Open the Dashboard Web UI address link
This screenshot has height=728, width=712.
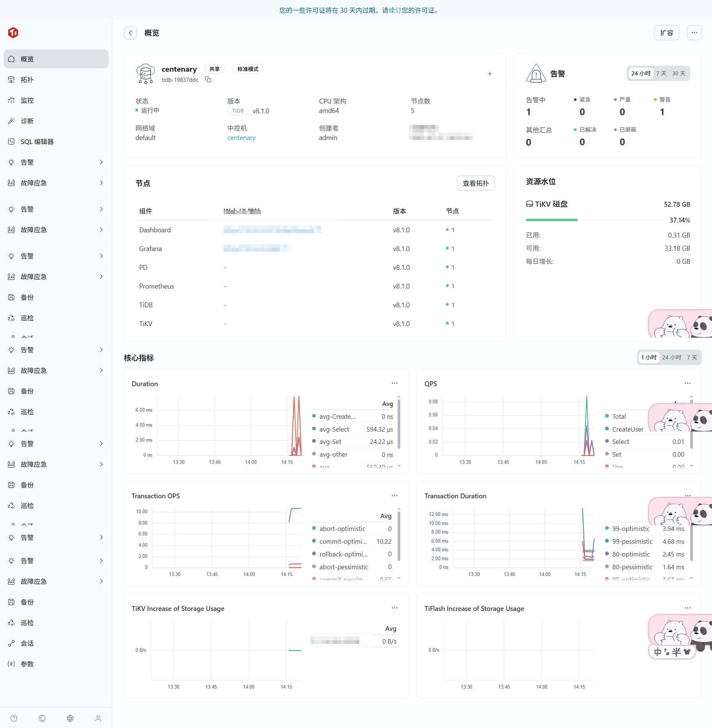point(272,230)
